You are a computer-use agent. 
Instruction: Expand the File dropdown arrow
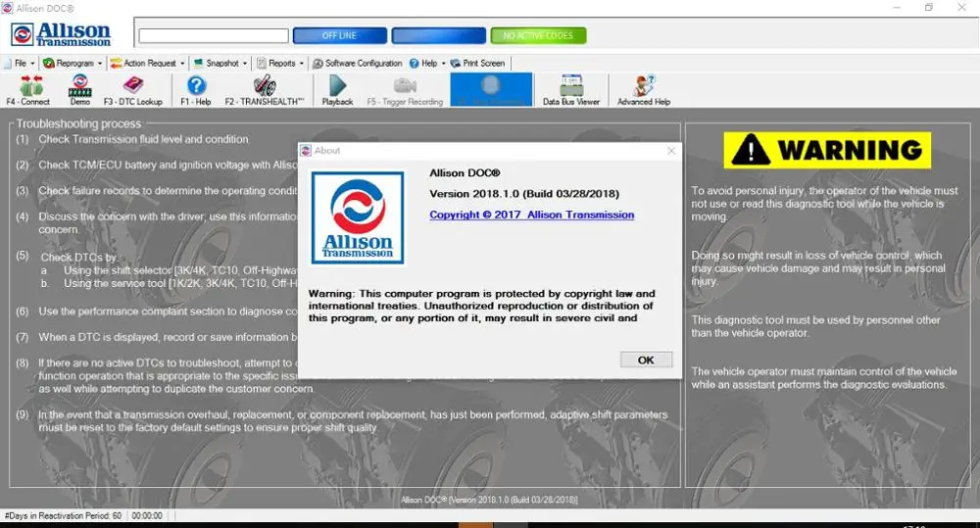(x=32, y=63)
